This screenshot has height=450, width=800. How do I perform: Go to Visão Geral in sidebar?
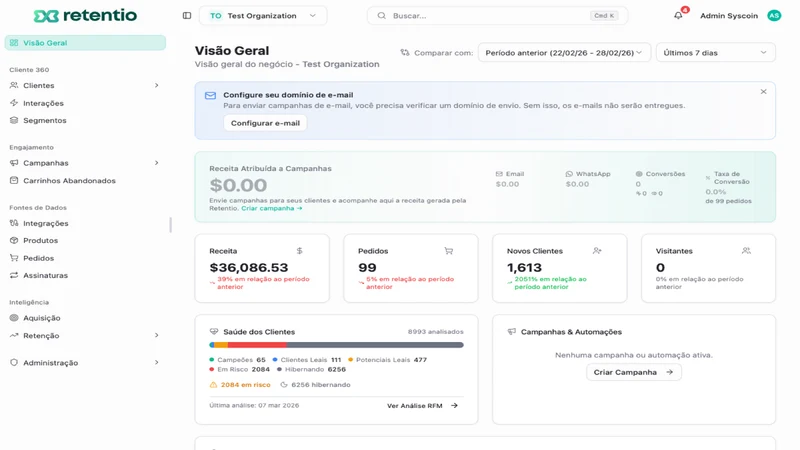click(85, 43)
